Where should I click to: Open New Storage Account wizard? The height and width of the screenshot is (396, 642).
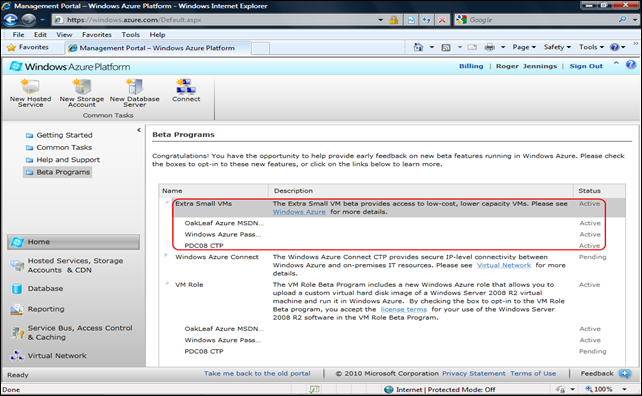coord(81,93)
